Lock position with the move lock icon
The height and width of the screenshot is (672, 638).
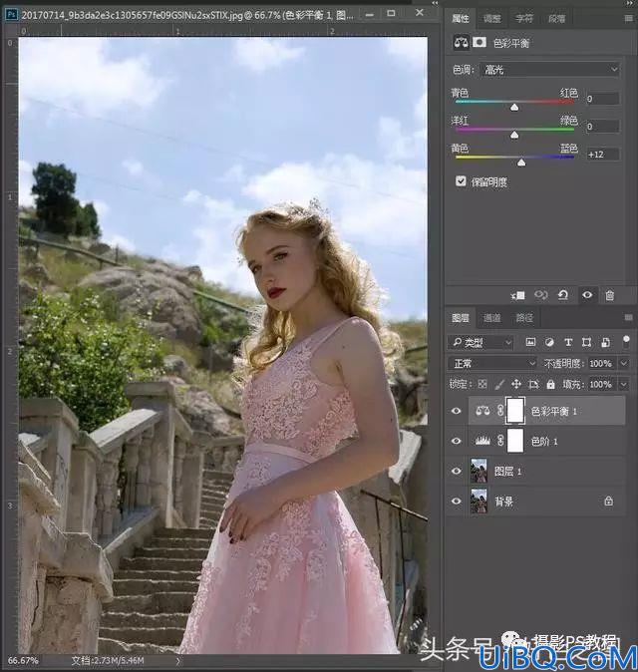pos(516,384)
